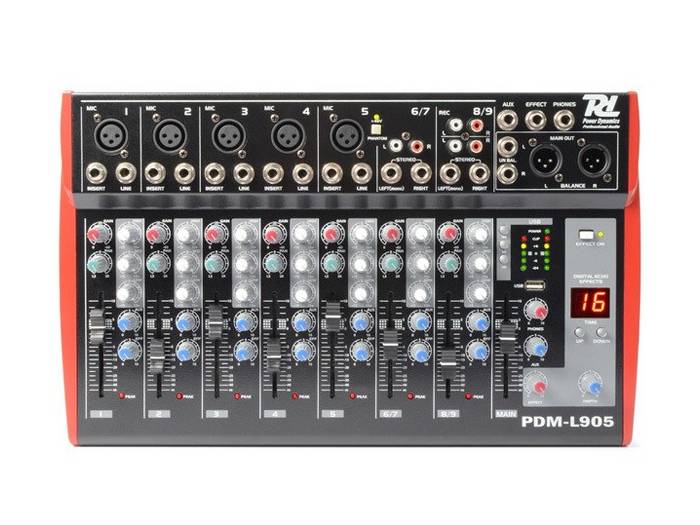Viewport: 700px width, 525px height.
Task: Click the MAIN master fader
Action: coord(507,338)
